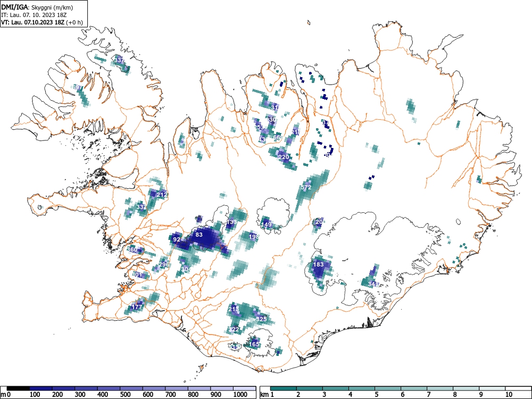Pick the 2–3 km teal swatch
Image resolution: width=532 pixels, height=399 pixels.
click(x=310, y=388)
